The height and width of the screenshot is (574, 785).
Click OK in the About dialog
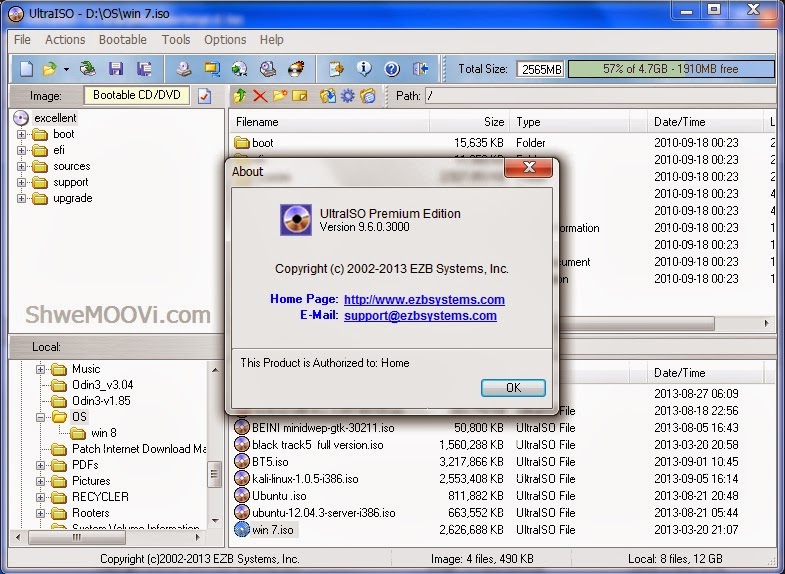[x=513, y=388]
